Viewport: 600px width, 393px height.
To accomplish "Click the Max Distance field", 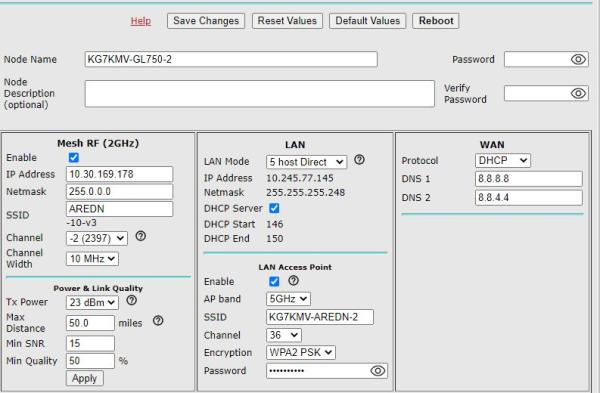I will click(90, 323).
